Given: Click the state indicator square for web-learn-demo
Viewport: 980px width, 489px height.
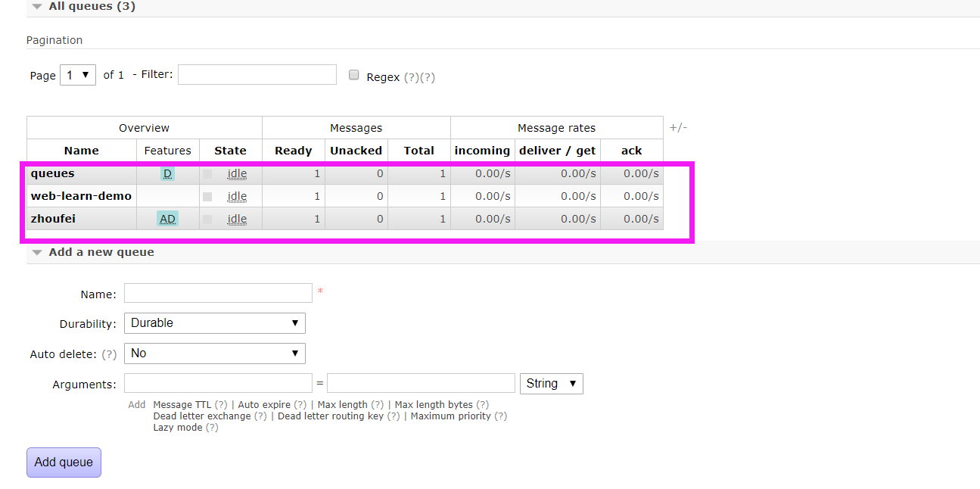Looking at the screenshot, I should (207, 197).
